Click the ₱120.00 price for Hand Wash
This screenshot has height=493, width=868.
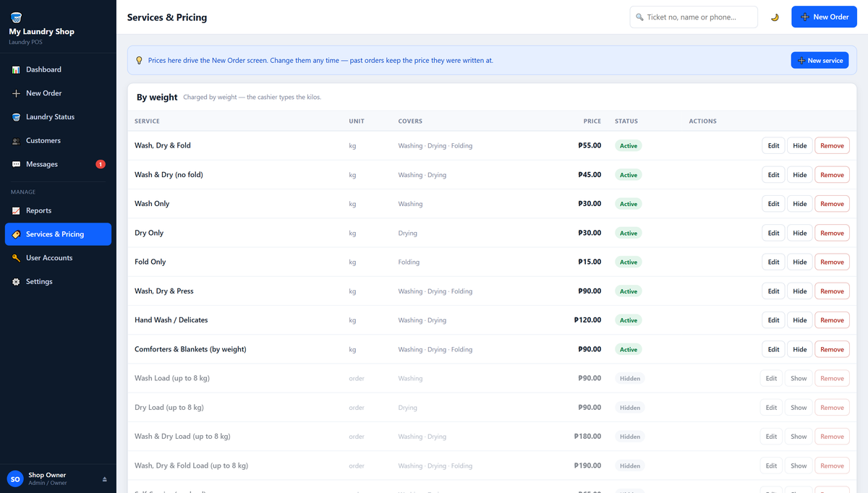pos(587,320)
